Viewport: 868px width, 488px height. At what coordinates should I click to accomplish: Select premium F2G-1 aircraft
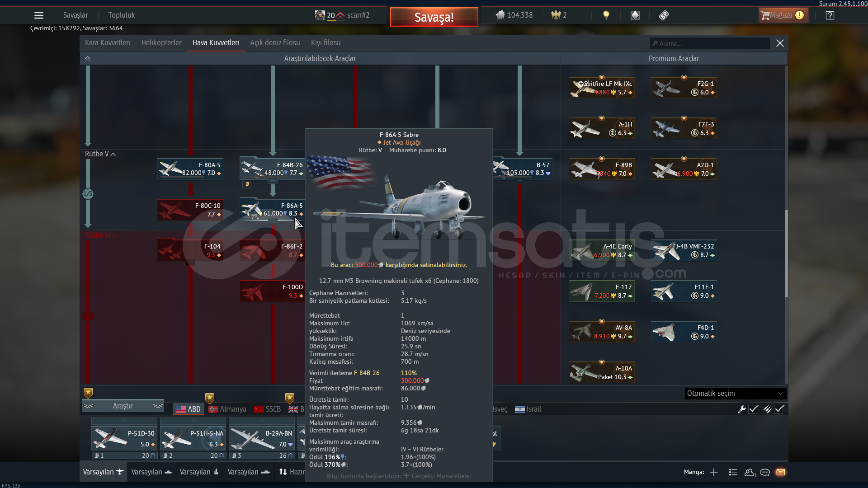click(x=684, y=88)
